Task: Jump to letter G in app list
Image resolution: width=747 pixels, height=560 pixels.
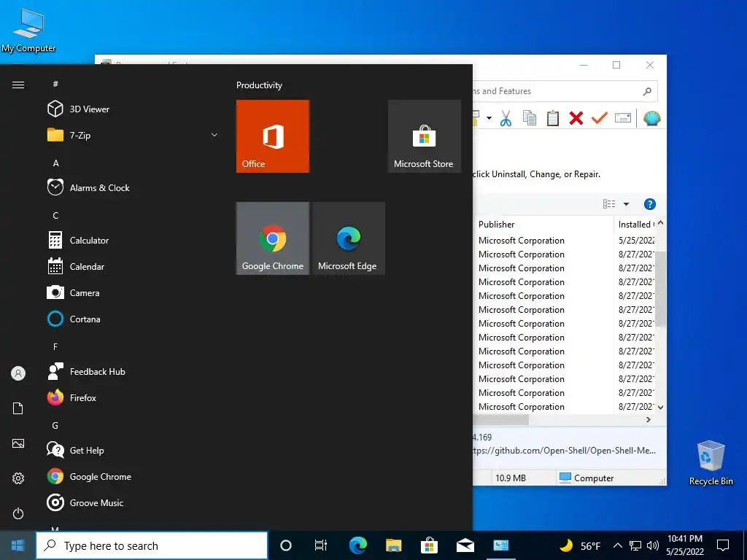Action: 55,425
